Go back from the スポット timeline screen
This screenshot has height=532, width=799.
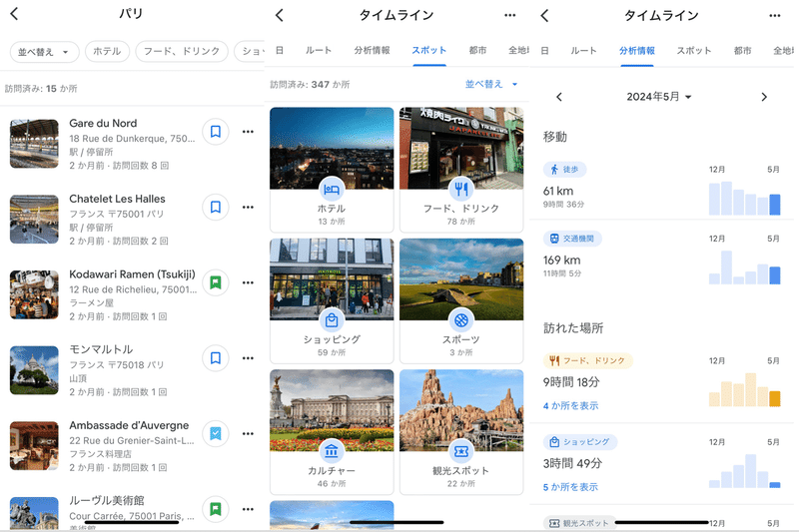[280, 15]
